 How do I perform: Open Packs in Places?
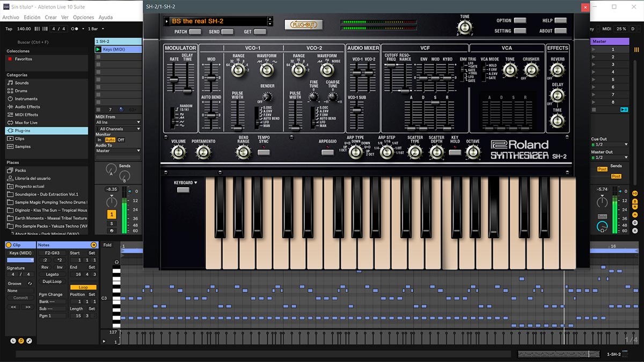46,171
